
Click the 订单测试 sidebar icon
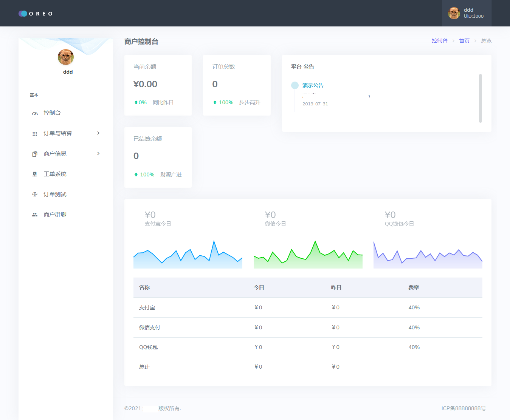[35, 195]
